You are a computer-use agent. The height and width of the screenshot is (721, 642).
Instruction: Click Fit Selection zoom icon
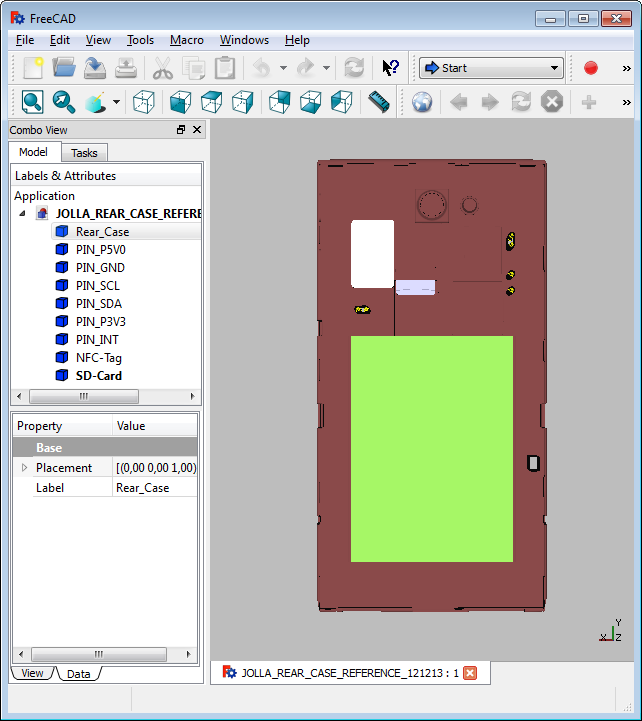click(x=63, y=102)
